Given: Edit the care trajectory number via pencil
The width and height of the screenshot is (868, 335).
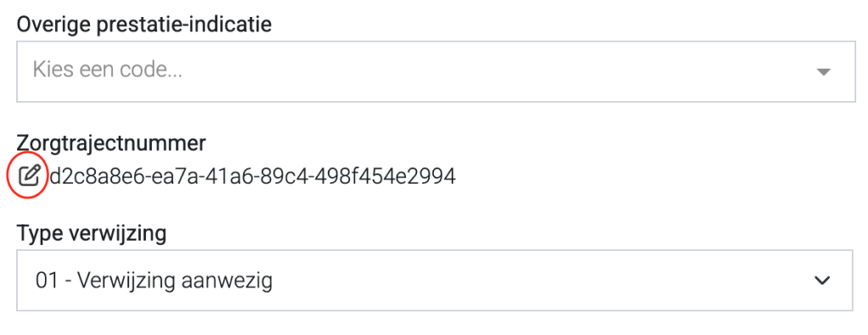Looking at the screenshot, I should tap(30, 176).
